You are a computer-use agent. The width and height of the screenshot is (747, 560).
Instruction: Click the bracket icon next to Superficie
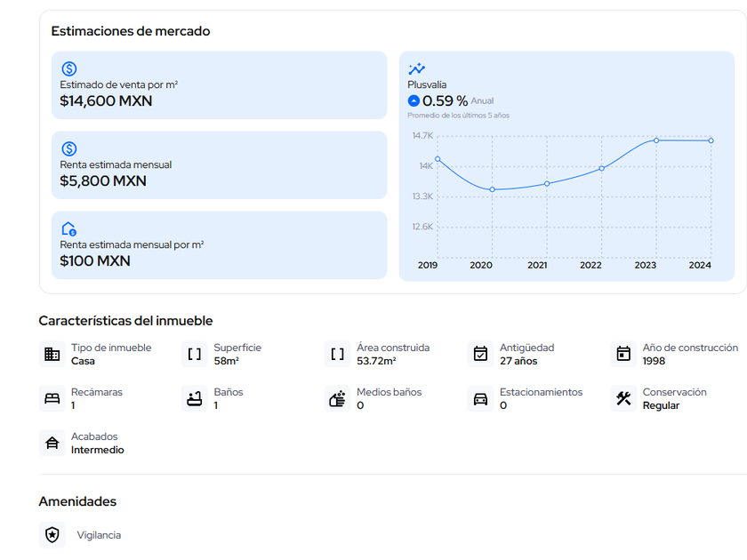[x=194, y=355]
